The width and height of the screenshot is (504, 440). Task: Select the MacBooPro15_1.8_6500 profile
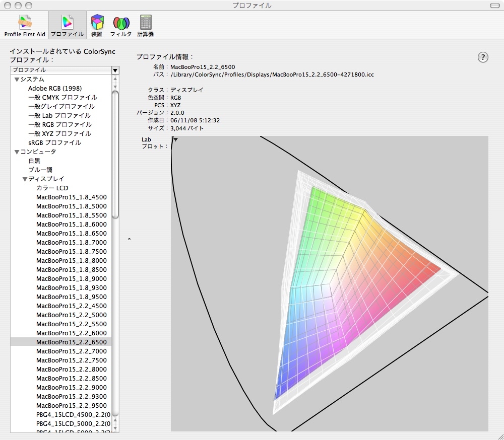[71, 233]
